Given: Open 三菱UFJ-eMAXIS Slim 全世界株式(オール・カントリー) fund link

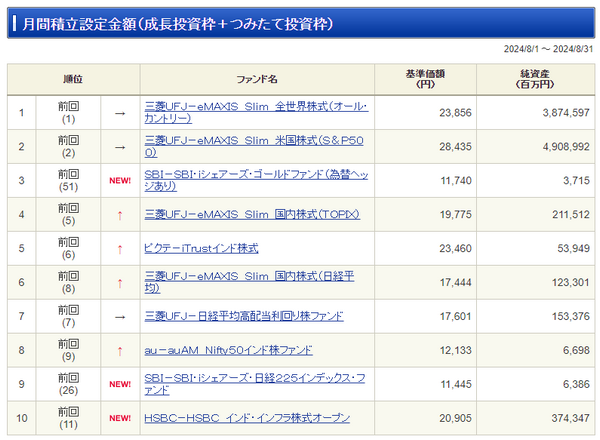Looking at the screenshot, I should pyautogui.click(x=256, y=112).
